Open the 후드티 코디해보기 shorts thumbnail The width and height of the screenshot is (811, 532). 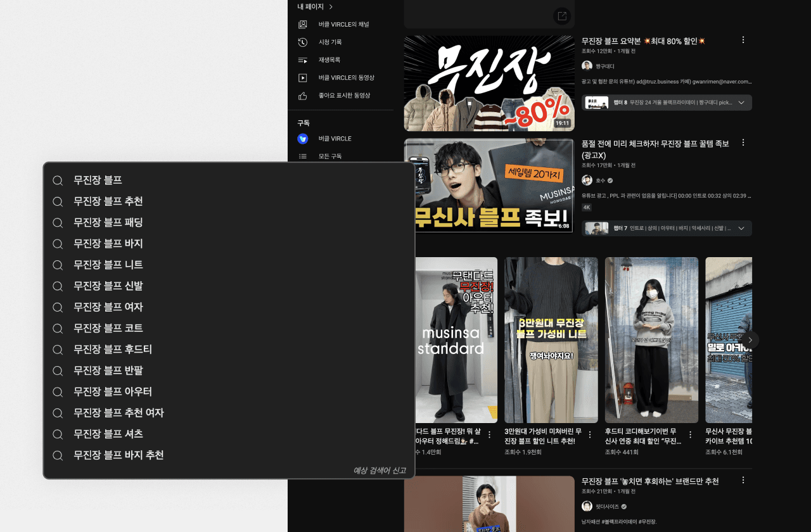pyautogui.click(x=651, y=340)
